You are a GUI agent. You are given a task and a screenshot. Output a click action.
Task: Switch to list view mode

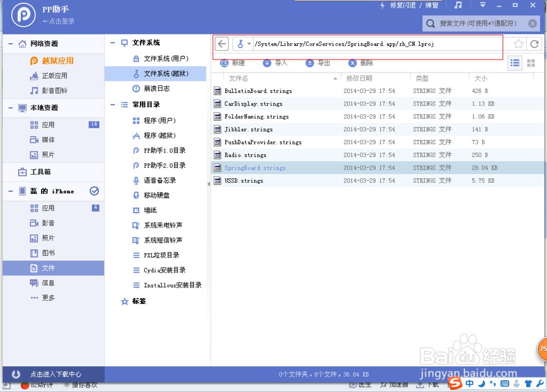click(515, 63)
